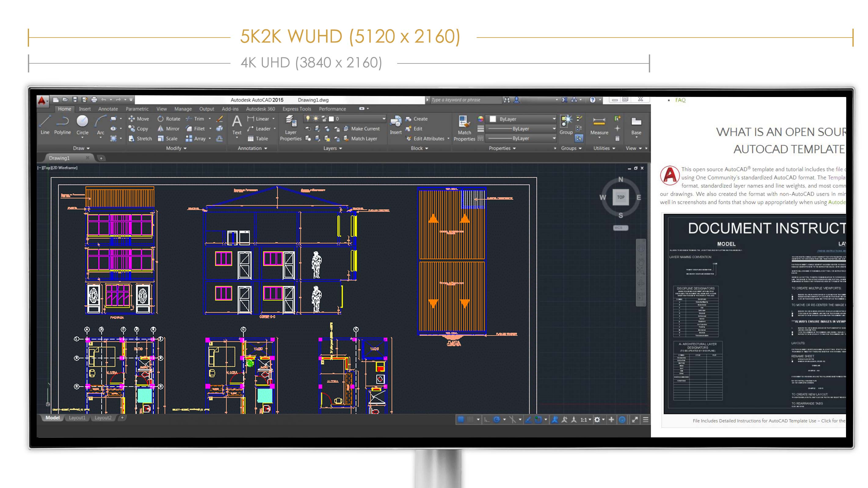This screenshot has width=868, height=488.
Task: Click Make Current in Layers panel
Action: [x=361, y=129]
